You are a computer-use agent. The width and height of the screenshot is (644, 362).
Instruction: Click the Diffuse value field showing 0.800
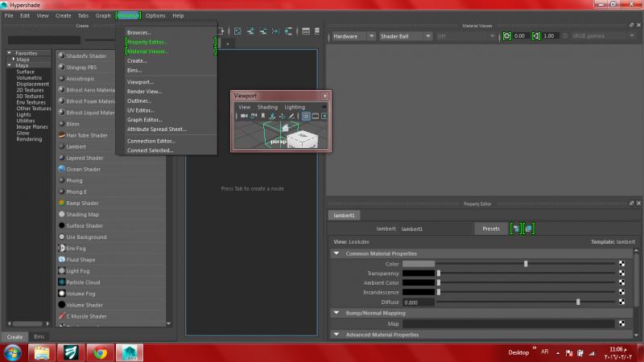click(x=418, y=302)
